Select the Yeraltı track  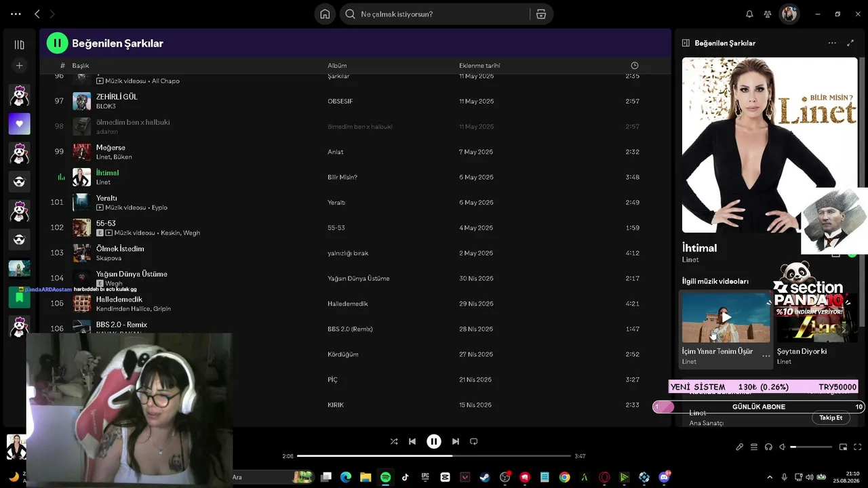tap(106, 198)
